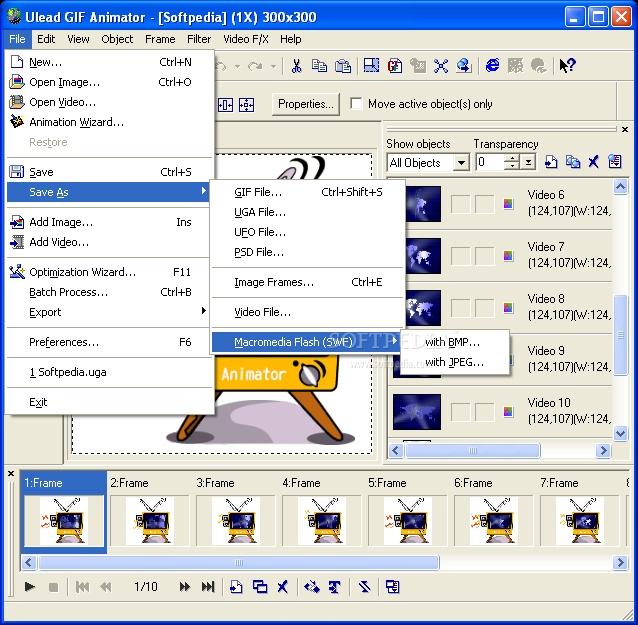Click the Transparency value input field
Screen dimensions: 638x625
coord(490,163)
